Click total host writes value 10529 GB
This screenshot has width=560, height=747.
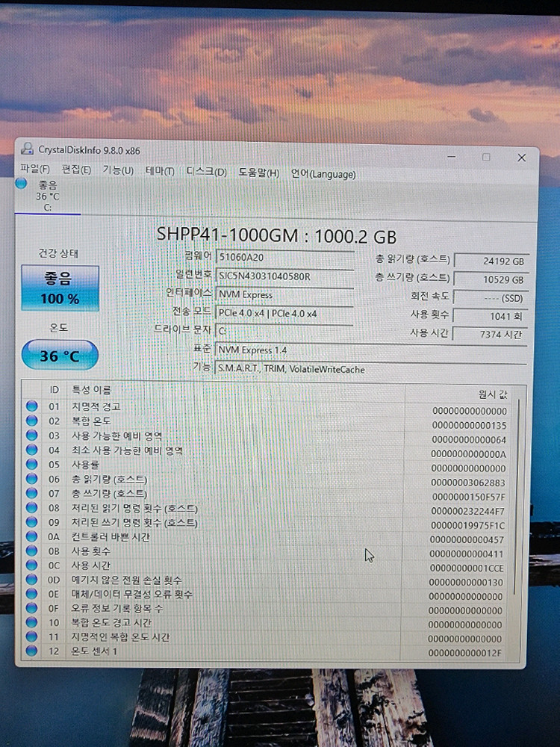point(491,279)
